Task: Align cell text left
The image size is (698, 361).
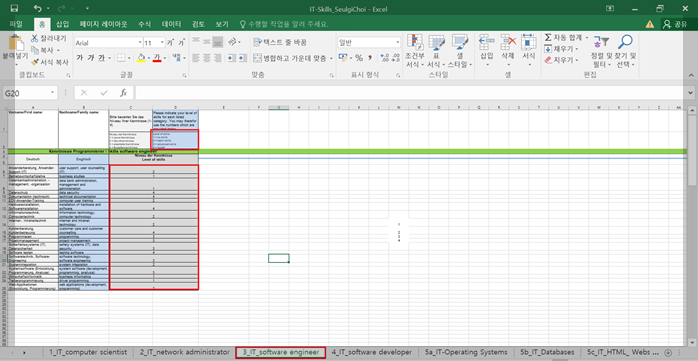Action: [x=196, y=58]
